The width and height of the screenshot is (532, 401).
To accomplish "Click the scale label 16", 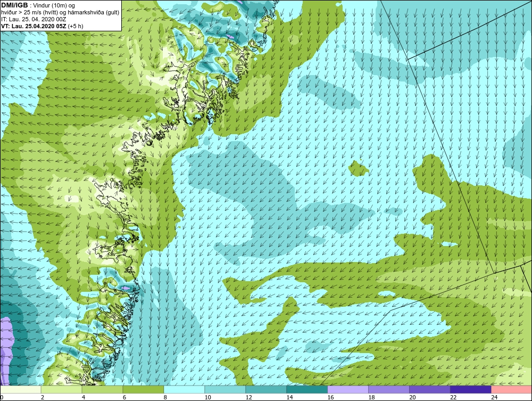I will (x=330, y=397).
